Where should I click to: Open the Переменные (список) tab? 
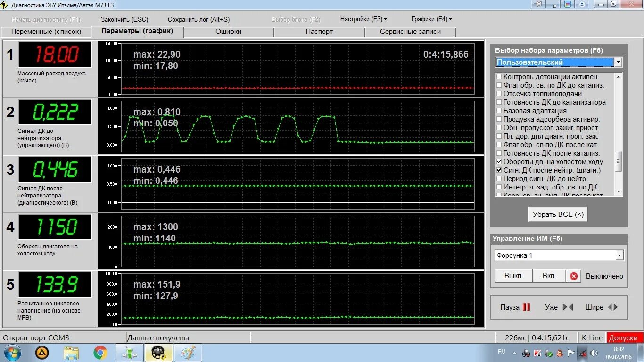46,32
